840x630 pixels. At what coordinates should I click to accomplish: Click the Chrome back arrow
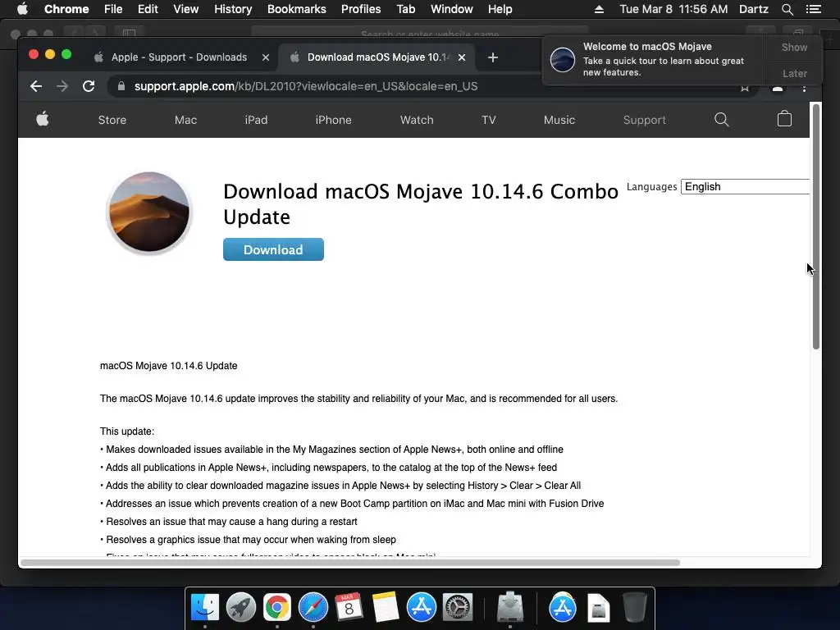coord(36,86)
